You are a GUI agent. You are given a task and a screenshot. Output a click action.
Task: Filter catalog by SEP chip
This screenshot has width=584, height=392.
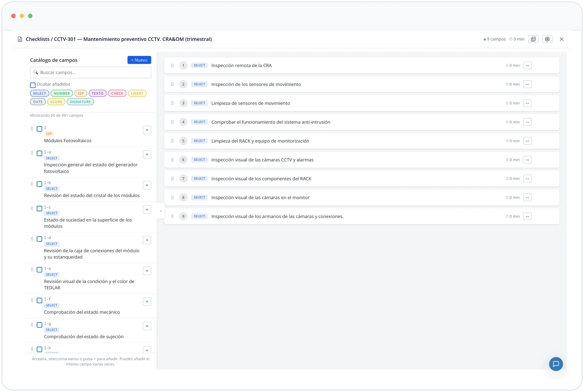tap(81, 93)
